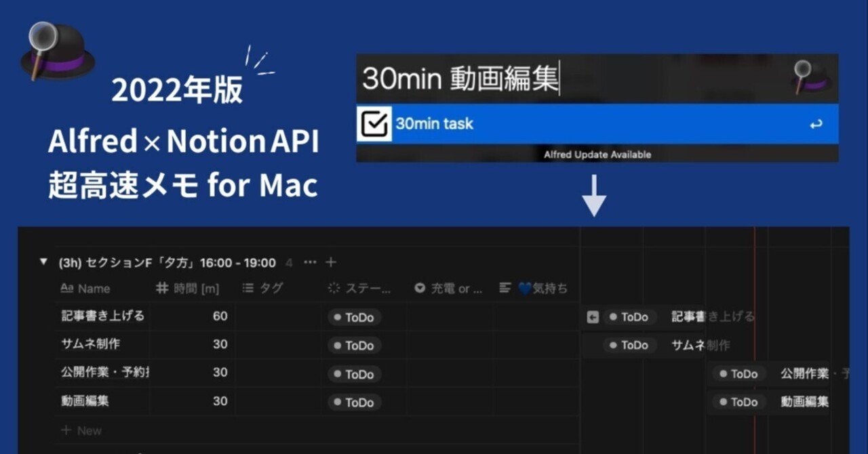Open the ··· options menu beside セクションF

pyautogui.click(x=311, y=262)
